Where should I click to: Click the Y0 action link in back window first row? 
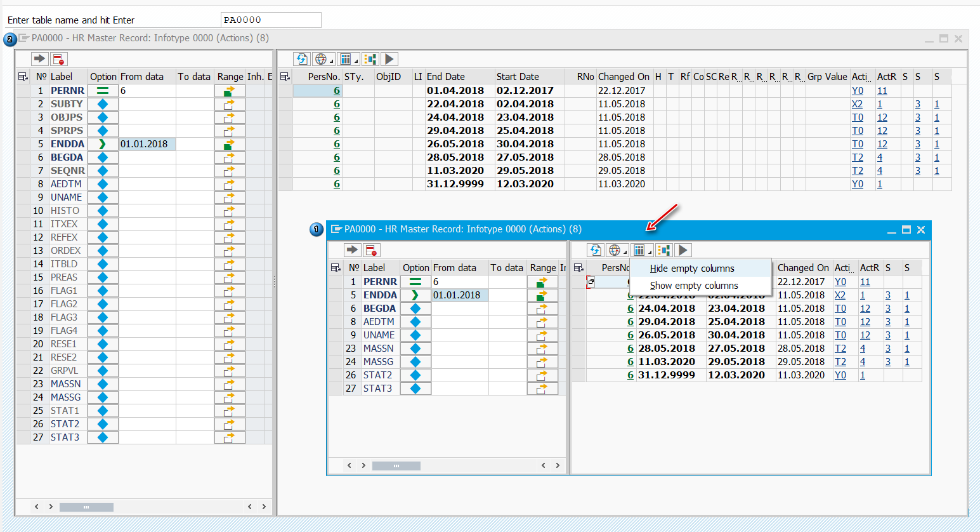click(858, 91)
